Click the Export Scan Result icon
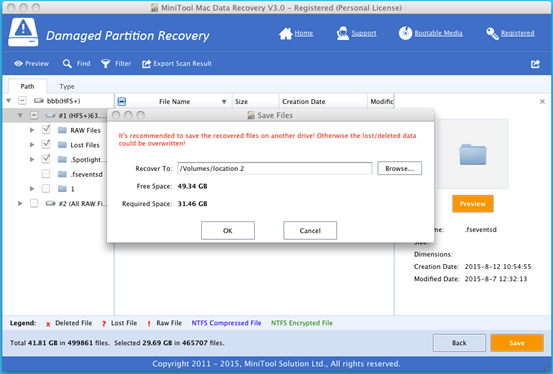 coord(146,64)
